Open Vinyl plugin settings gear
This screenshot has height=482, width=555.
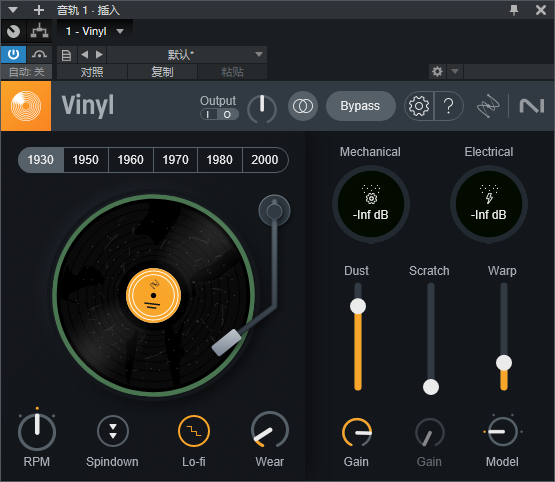pos(419,106)
